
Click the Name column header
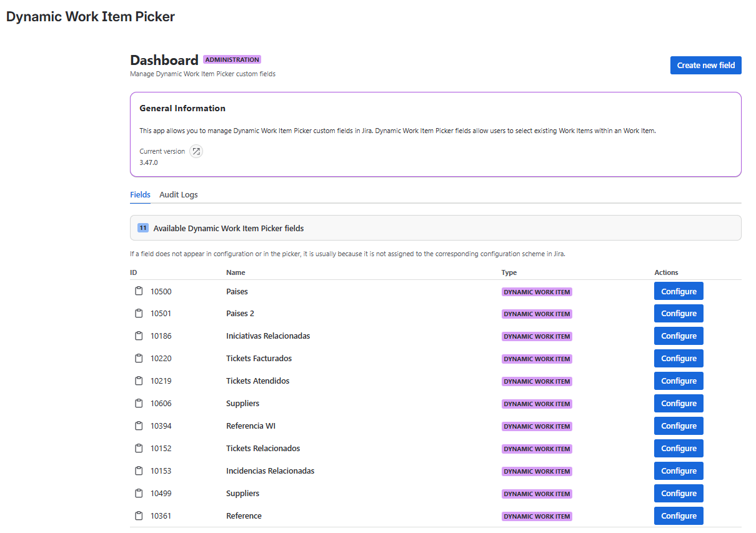click(x=236, y=272)
